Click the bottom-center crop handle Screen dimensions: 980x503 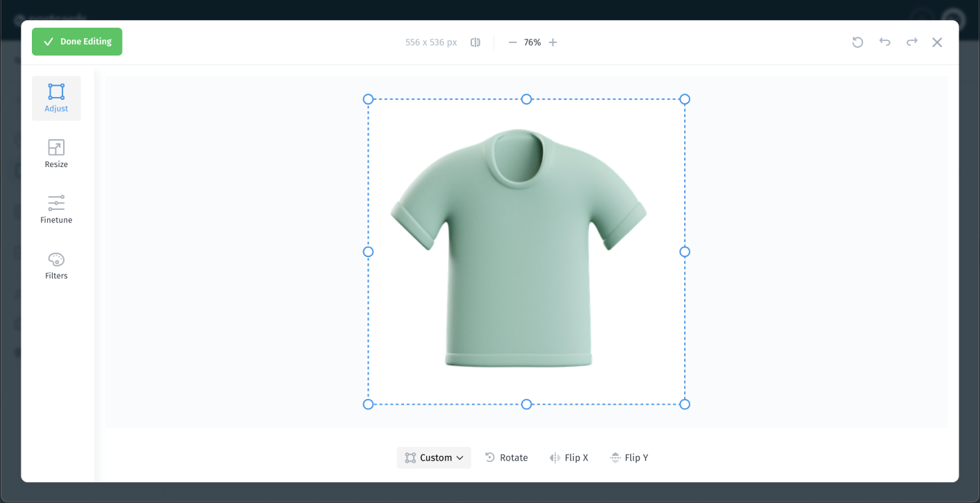pos(527,404)
